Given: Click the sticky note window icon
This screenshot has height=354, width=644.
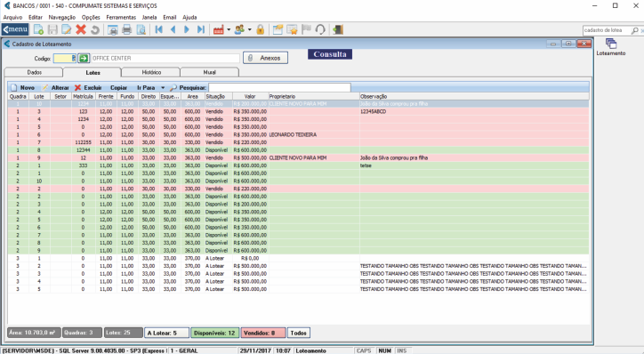Looking at the screenshot, I should (x=278, y=29).
